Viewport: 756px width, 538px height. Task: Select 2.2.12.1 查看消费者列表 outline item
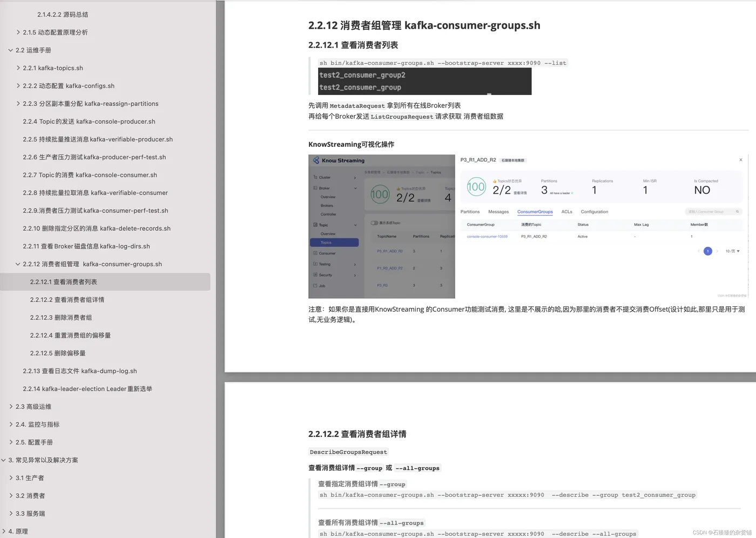click(105, 282)
